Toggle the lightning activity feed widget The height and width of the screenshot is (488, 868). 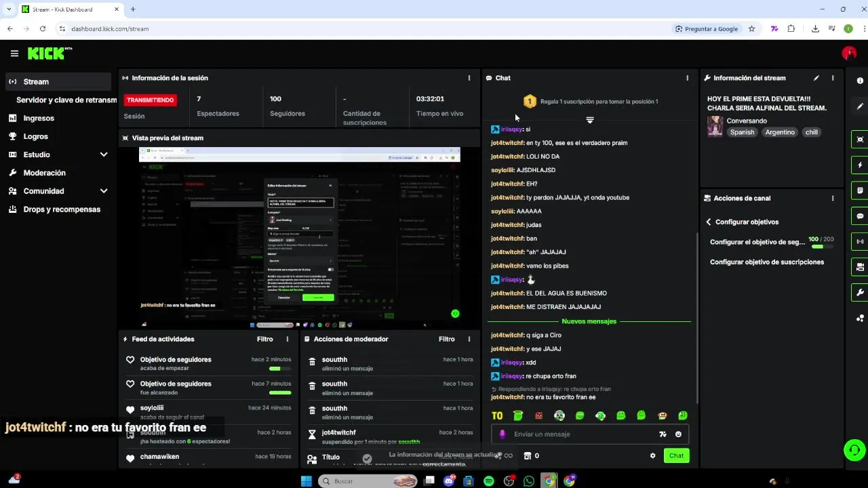tap(860, 165)
